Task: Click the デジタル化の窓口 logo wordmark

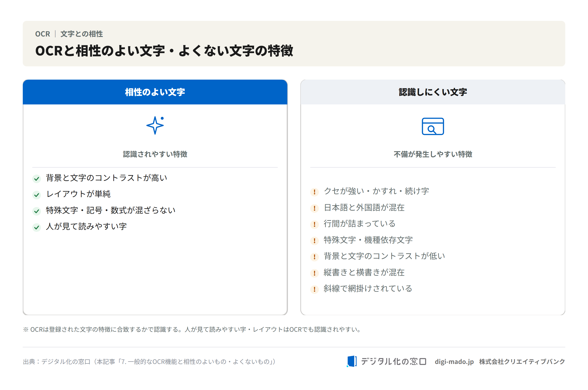Action: 393,361
